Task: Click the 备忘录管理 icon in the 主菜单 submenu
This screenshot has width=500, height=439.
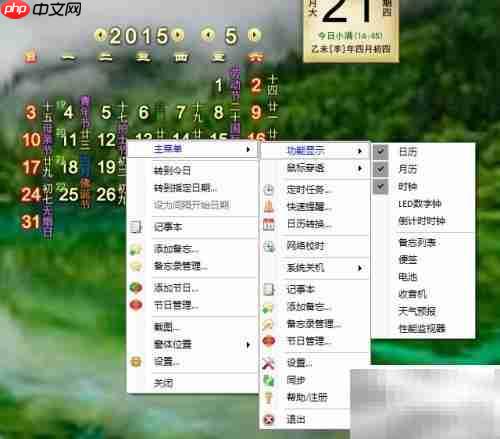Action: (x=268, y=324)
